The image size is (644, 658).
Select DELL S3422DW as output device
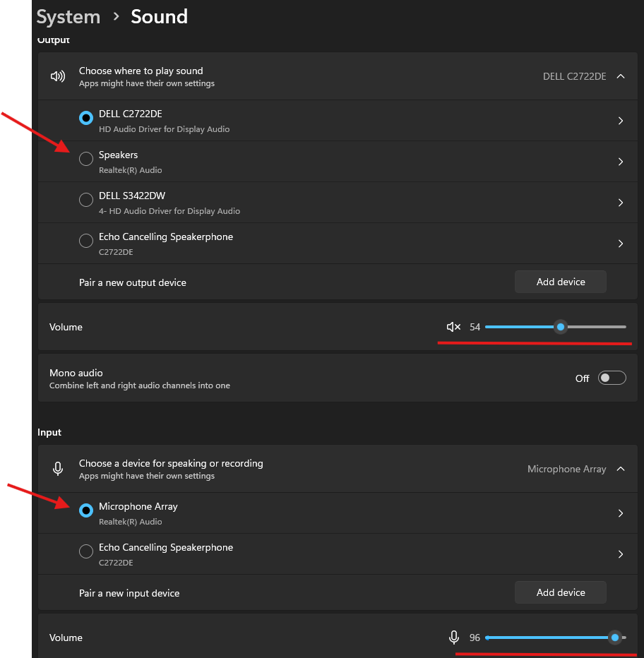[85, 200]
